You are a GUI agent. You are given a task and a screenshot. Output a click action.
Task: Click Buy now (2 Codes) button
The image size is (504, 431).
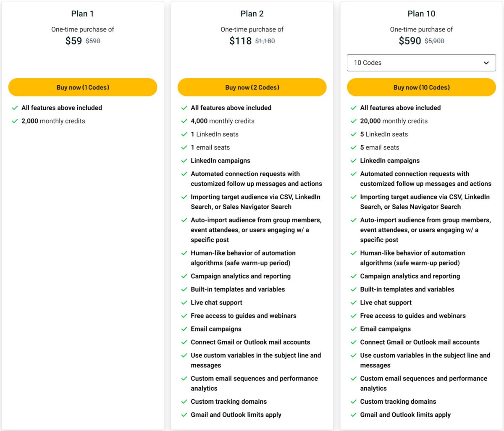pyautogui.click(x=252, y=87)
